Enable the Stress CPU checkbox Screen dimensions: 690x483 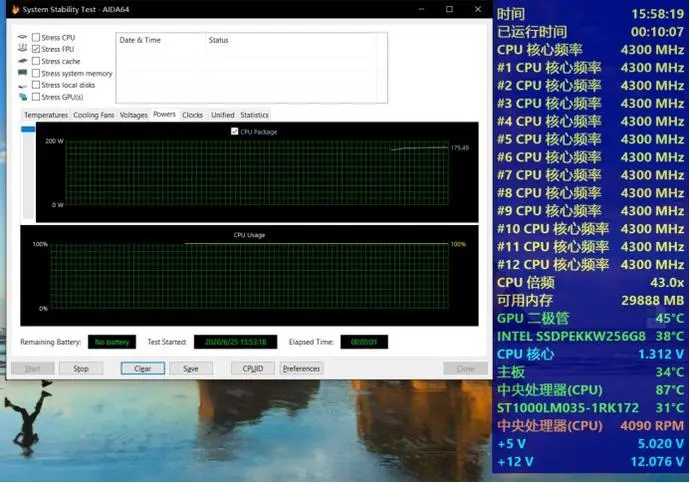tap(36, 37)
